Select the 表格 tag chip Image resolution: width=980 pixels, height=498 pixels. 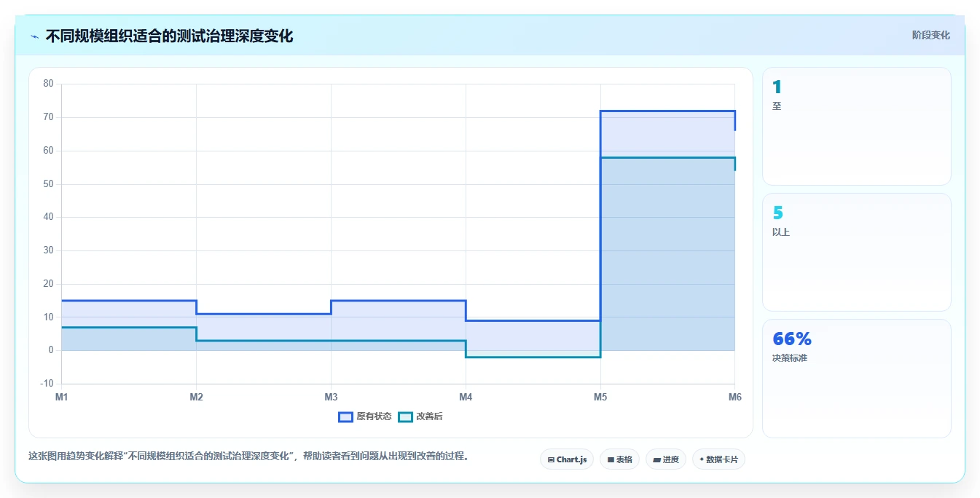tap(619, 459)
